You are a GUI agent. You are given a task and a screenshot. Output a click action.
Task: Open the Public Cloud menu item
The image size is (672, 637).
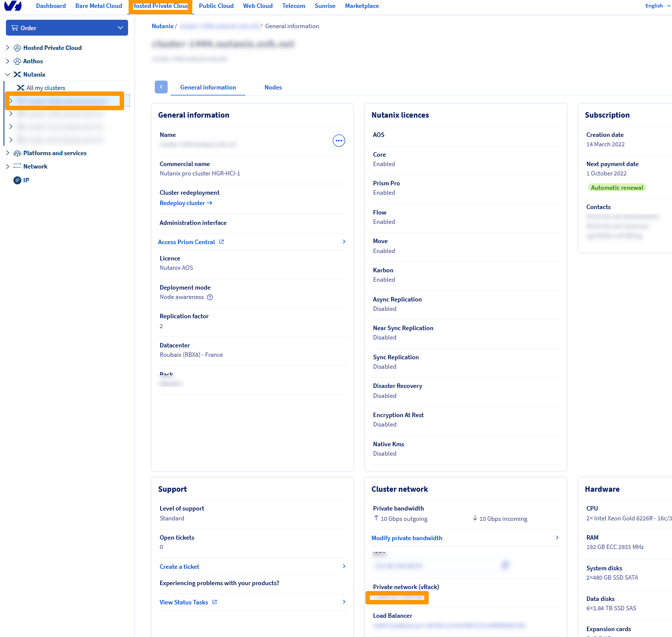coord(216,6)
